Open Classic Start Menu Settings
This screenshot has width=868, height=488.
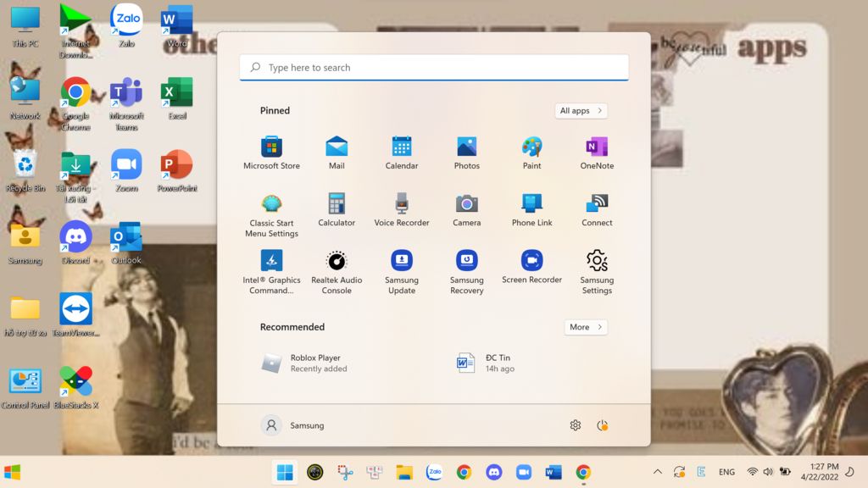pyautogui.click(x=271, y=215)
